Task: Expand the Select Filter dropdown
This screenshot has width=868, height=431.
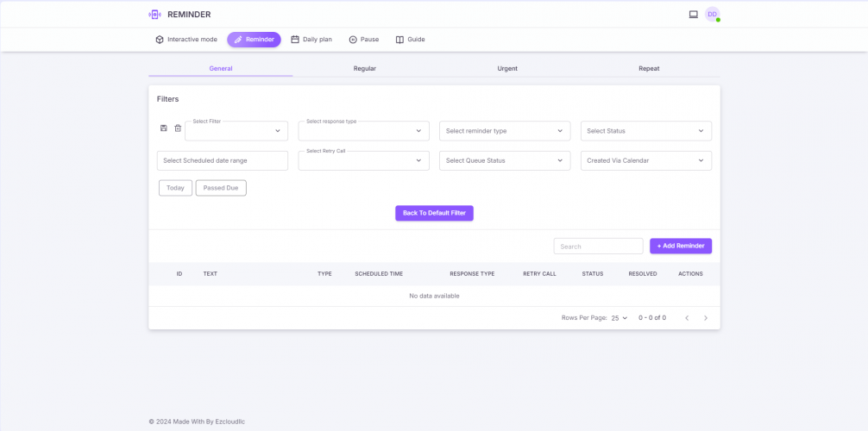Action: [236, 131]
